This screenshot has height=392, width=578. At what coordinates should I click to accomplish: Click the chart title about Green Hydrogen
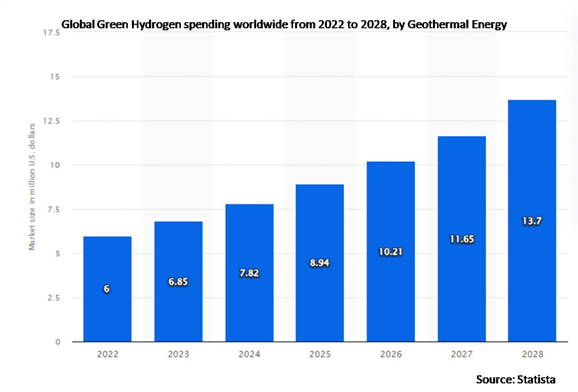[x=284, y=24]
